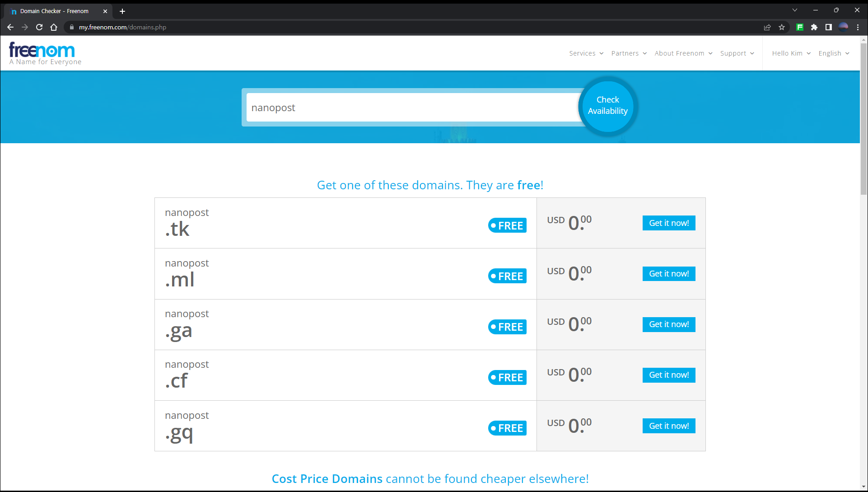Open a new browser tab

coord(122,11)
